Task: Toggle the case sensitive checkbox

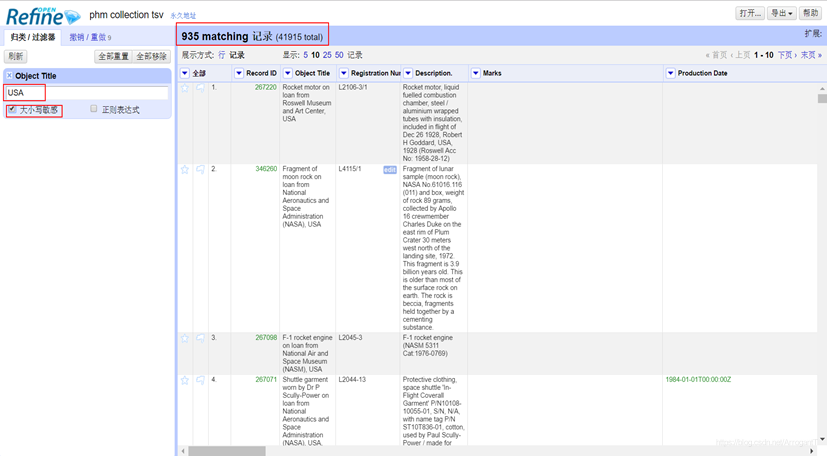Action: coord(12,109)
